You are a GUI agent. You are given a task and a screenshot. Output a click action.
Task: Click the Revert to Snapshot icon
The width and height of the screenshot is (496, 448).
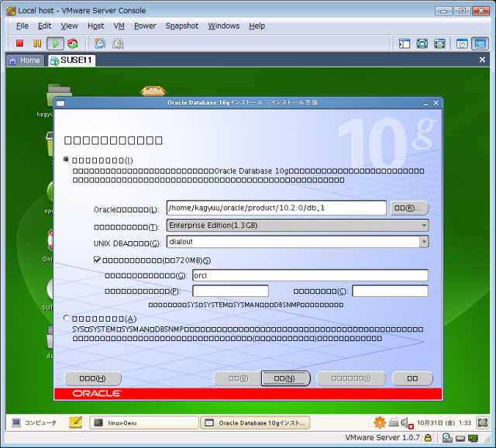(118, 44)
